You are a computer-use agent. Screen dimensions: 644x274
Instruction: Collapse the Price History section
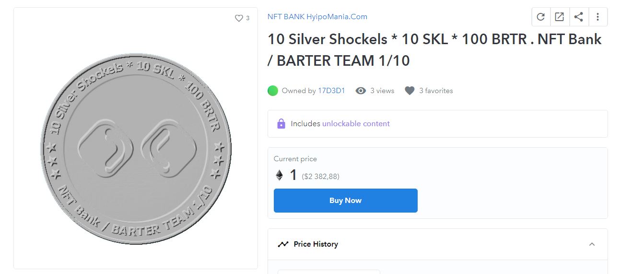click(x=592, y=244)
